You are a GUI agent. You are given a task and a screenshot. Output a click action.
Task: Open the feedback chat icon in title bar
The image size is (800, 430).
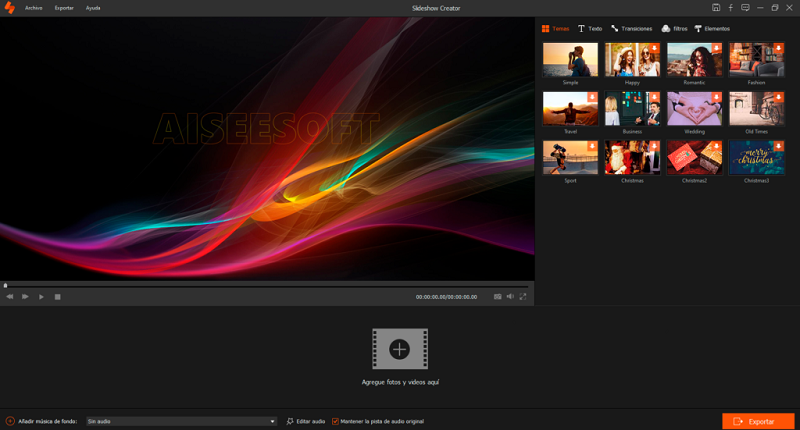pos(745,8)
